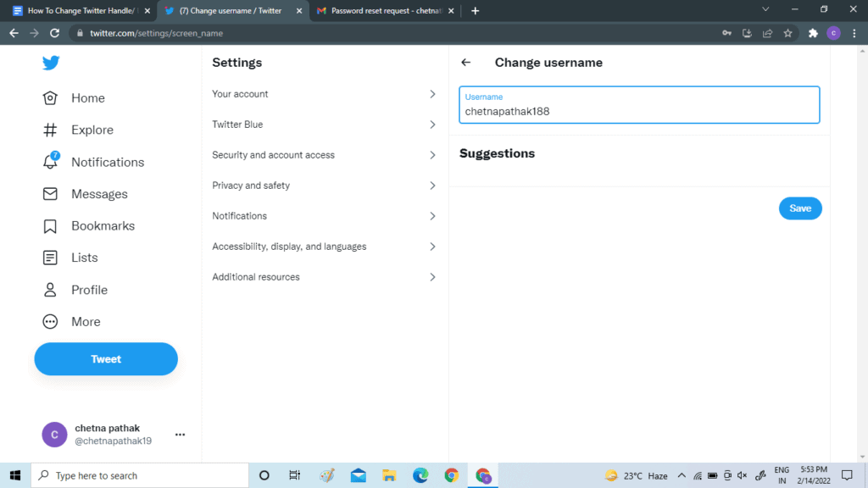The height and width of the screenshot is (488, 868).
Task: Expand Additional resources chevron
Action: 432,277
